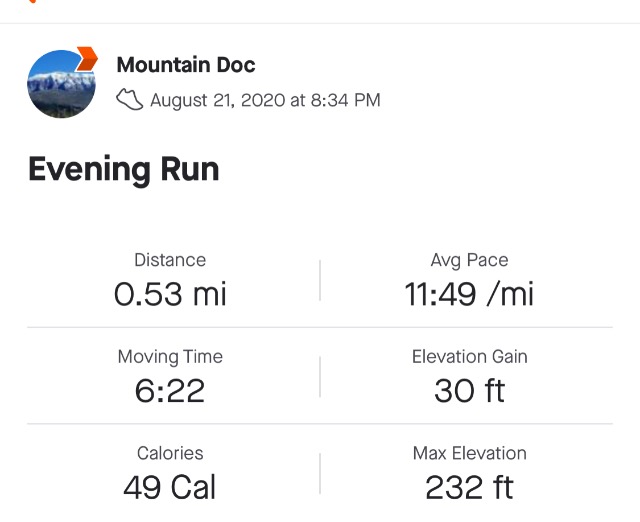Click the Max Elevation stat label

(x=469, y=454)
